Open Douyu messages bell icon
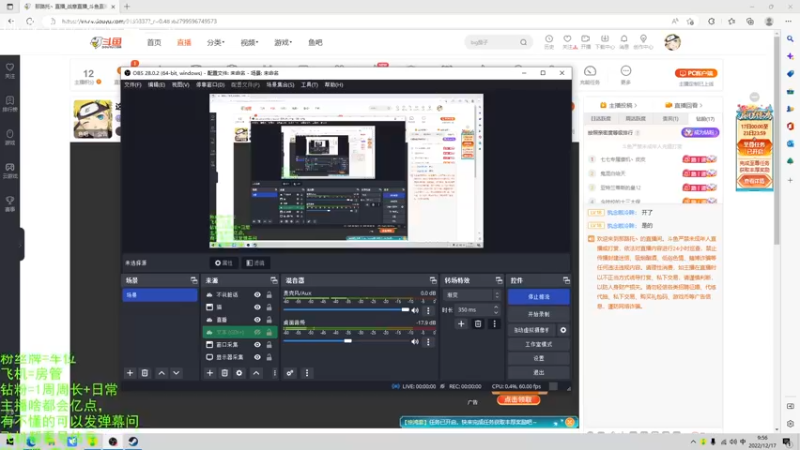The height and width of the screenshot is (450, 800). tap(624, 42)
